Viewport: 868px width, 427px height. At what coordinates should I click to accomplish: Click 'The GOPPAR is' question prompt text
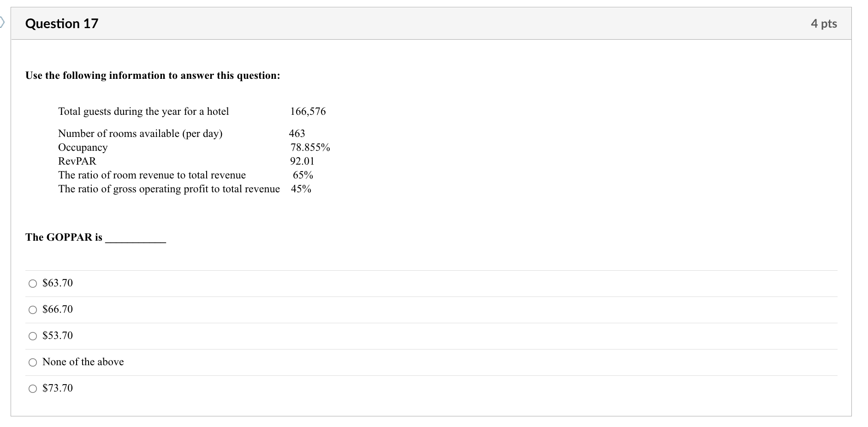(x=64, y=237)
